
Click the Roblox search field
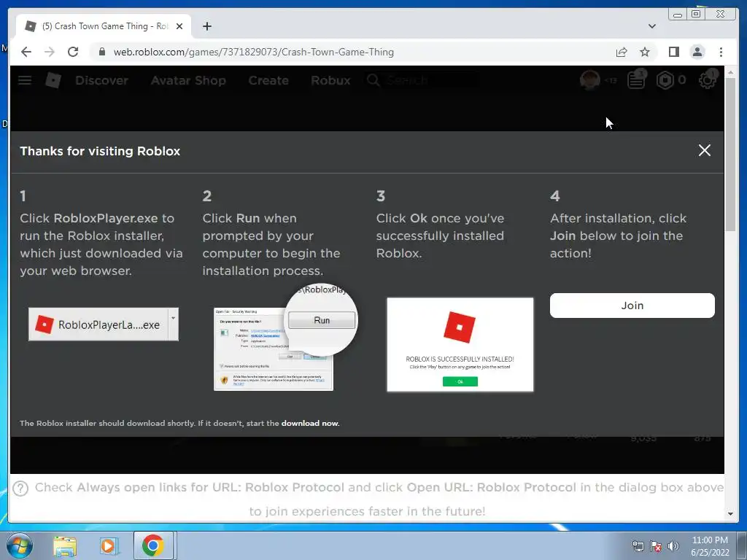tap(422, 80)
